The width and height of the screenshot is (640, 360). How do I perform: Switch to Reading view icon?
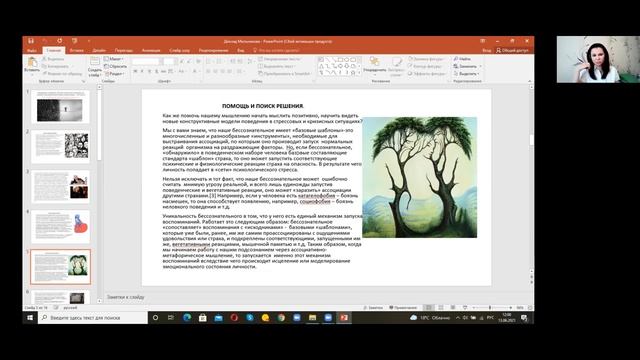tap(453, 308)
